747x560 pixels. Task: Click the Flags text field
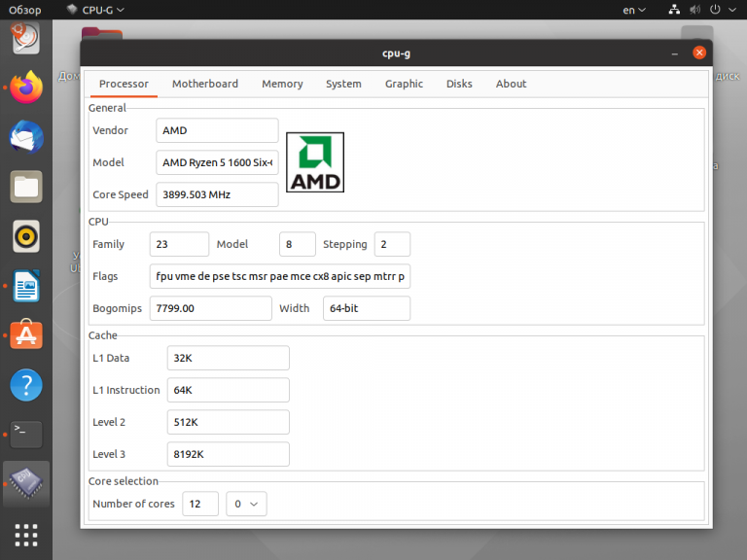pyautogui.click(x=280, y=276)
